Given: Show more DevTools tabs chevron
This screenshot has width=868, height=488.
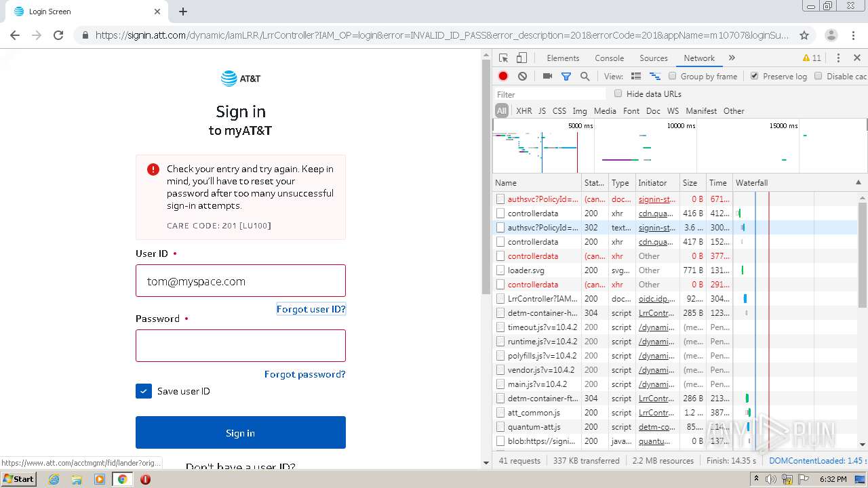Looking at the screenshot, I should click(x=732, y=58).
